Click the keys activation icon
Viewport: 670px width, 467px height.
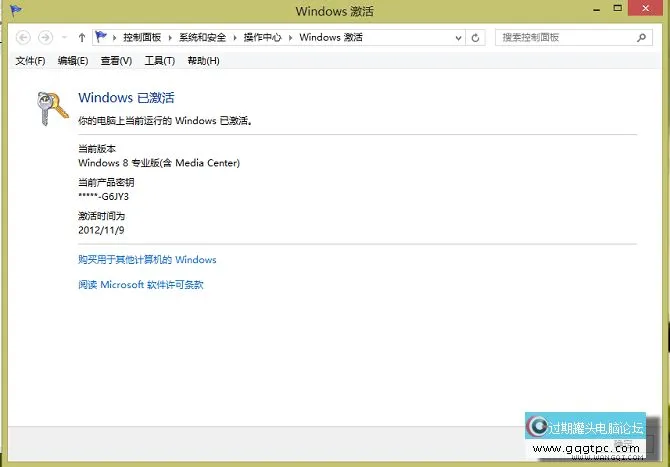coord(52,109)
